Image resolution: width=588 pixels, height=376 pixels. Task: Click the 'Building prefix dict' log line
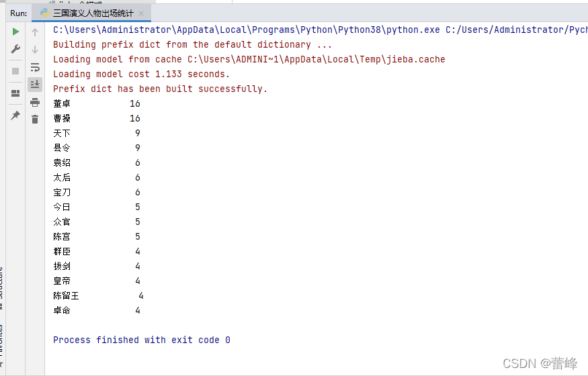click(x=192, y=44)
